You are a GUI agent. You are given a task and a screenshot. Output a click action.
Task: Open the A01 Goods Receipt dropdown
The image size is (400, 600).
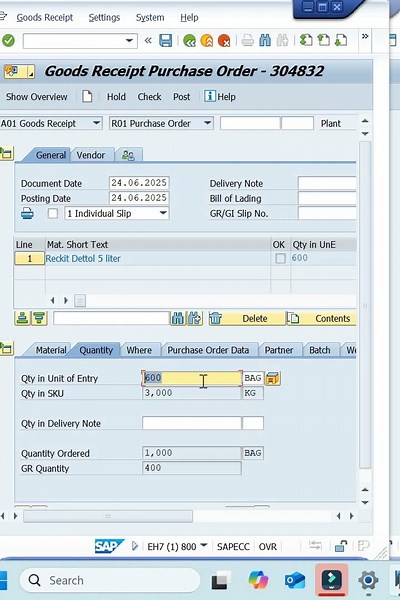pos(96,123)
